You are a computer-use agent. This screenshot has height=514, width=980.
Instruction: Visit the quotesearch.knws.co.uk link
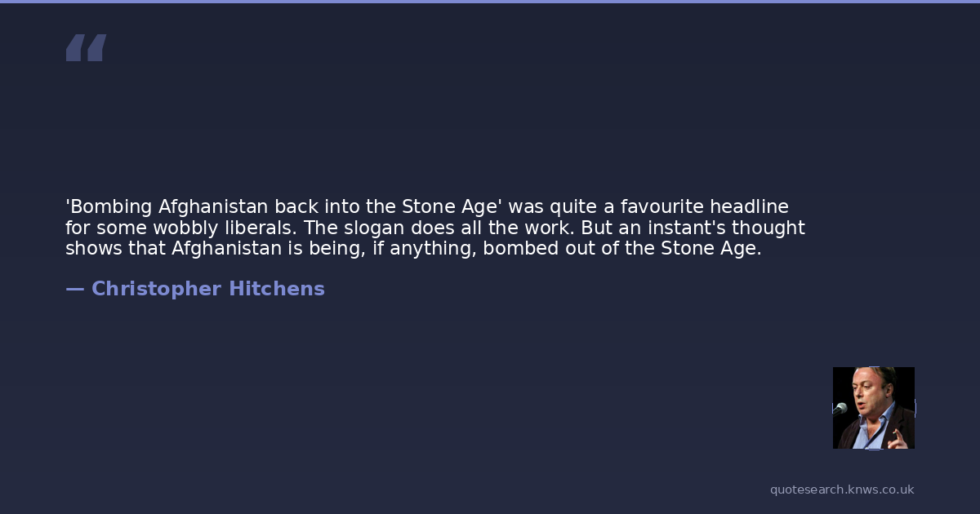[842, 490]
